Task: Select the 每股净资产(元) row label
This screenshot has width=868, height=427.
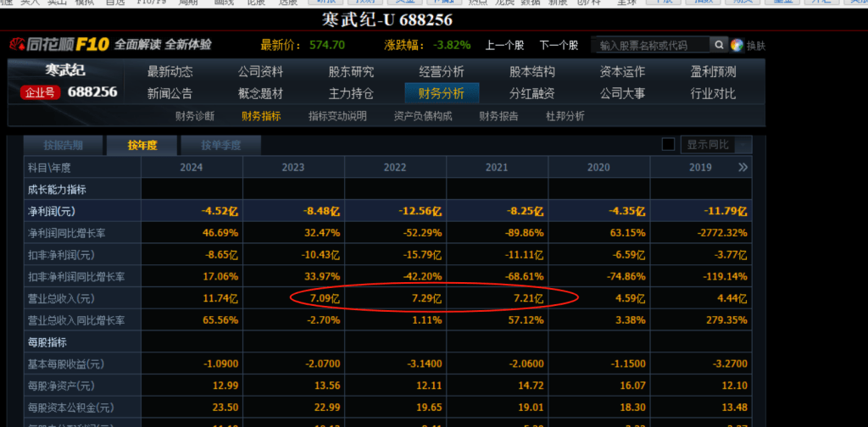Action: (61, 385)
